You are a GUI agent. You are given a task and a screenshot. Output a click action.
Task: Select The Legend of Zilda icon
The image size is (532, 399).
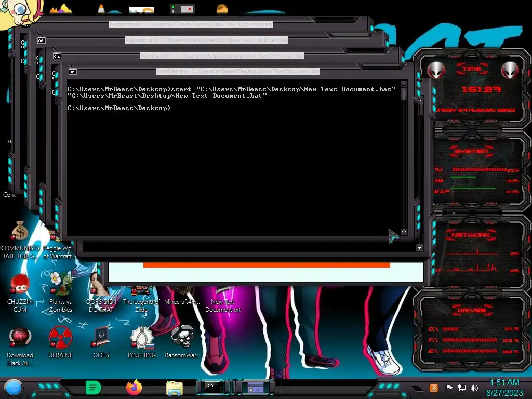pos(141,299)
